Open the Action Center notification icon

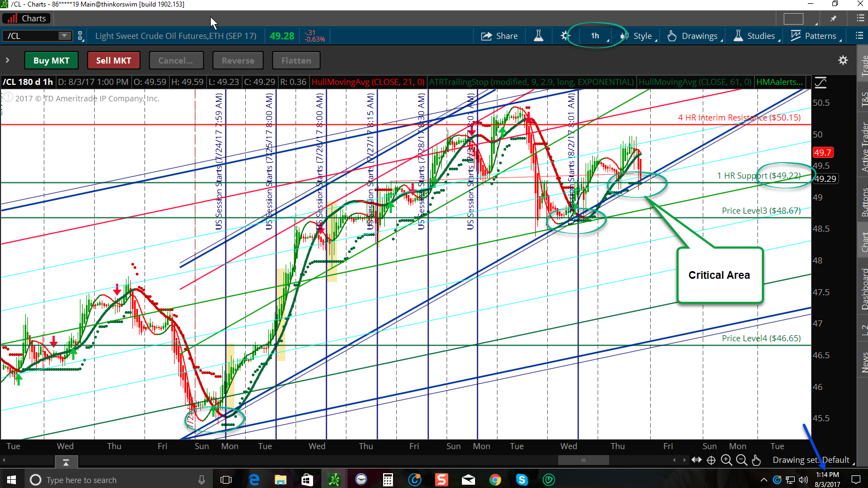click(x=857, y=480)
